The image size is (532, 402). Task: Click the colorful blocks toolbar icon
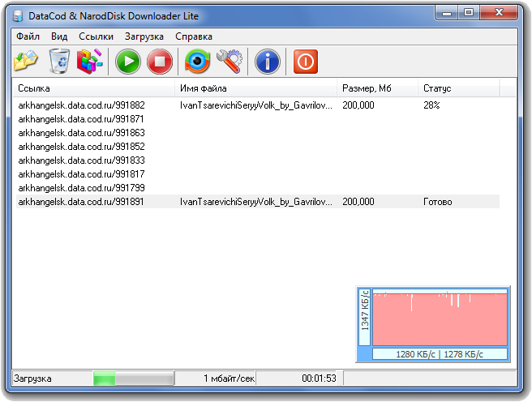[x=89, y=62]
